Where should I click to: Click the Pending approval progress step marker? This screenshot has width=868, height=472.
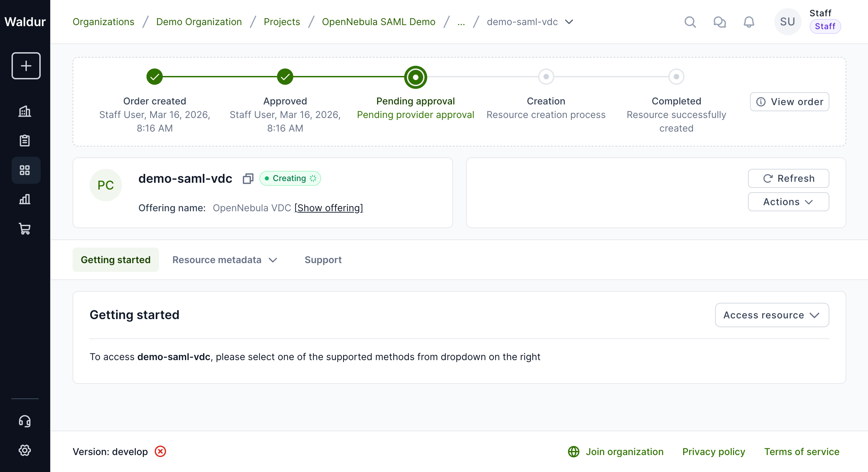click(x=415, y=77)
